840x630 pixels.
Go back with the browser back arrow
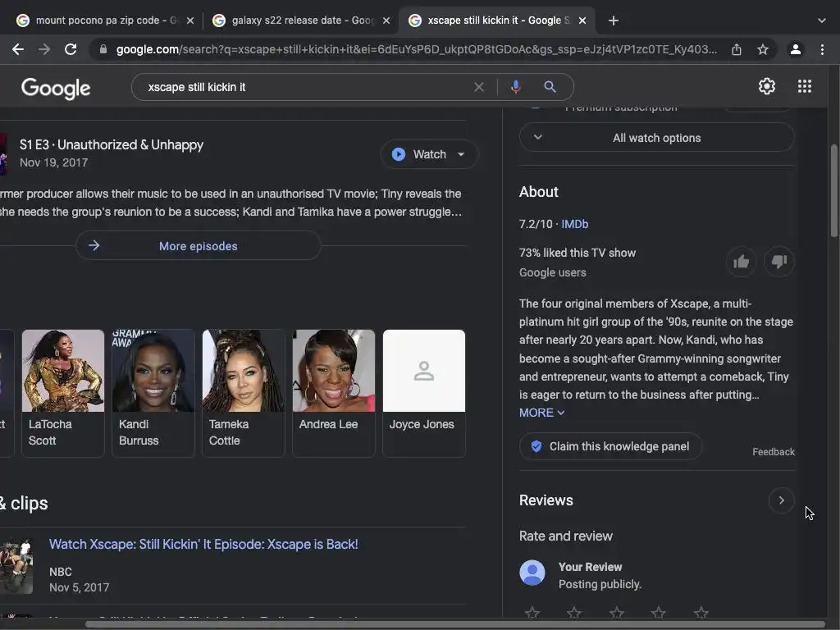[x=18, y=50]
